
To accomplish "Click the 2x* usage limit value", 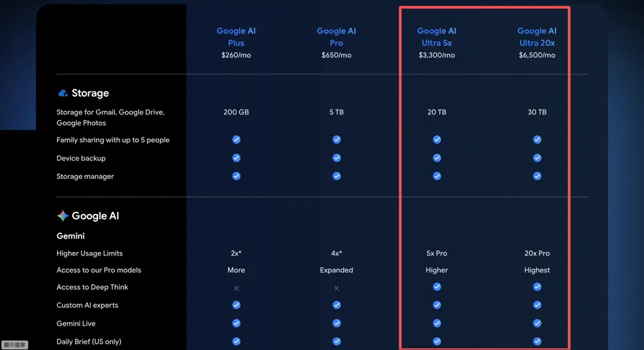I will click(236, 253).
